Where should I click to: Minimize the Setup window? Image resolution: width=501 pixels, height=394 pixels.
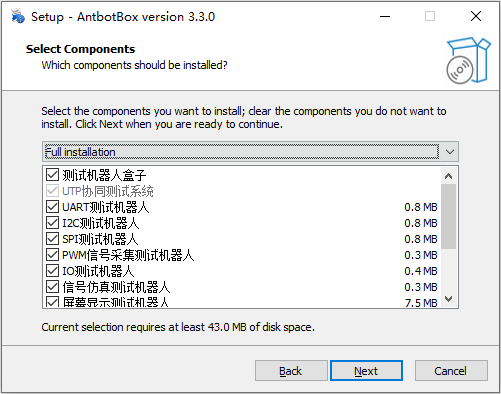tap(385, 16)
